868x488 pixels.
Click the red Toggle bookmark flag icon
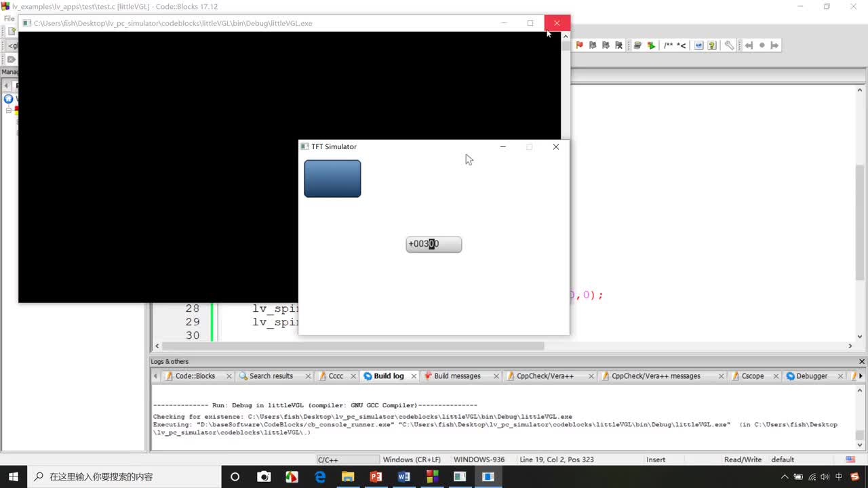(x=580, y=45)
